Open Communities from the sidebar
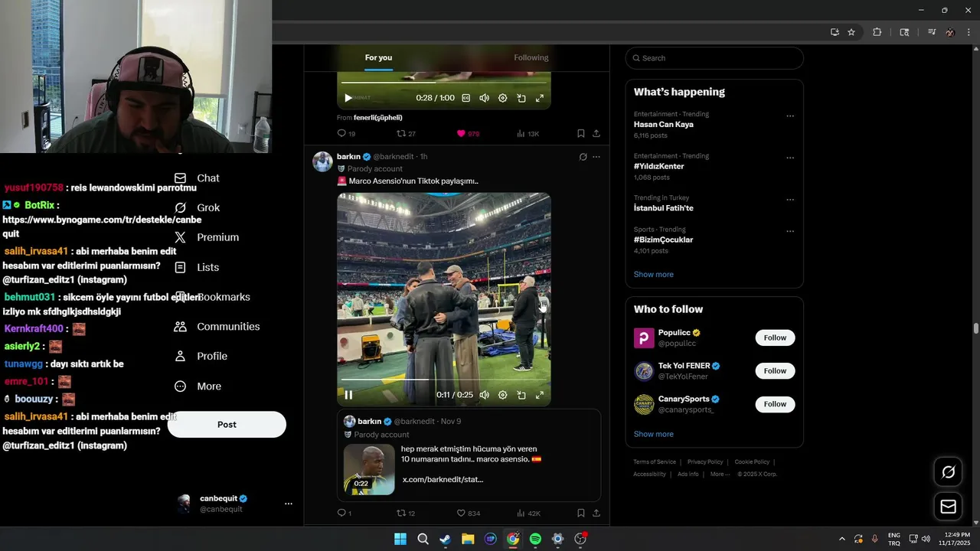The height and width of the screenshot is (551, 980). coord(217,327)
